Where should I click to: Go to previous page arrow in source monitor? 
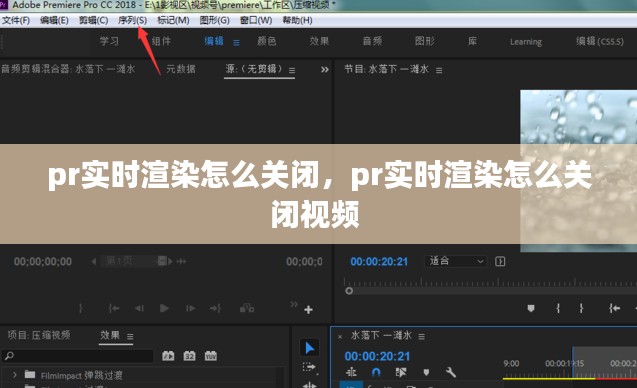94,261
